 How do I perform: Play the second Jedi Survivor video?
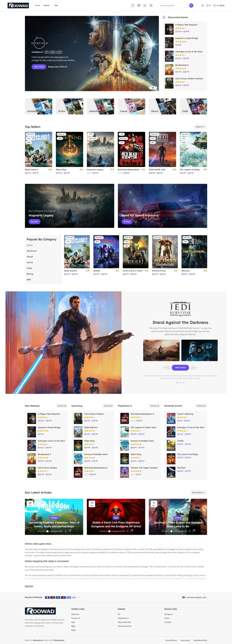pos(199,350)
